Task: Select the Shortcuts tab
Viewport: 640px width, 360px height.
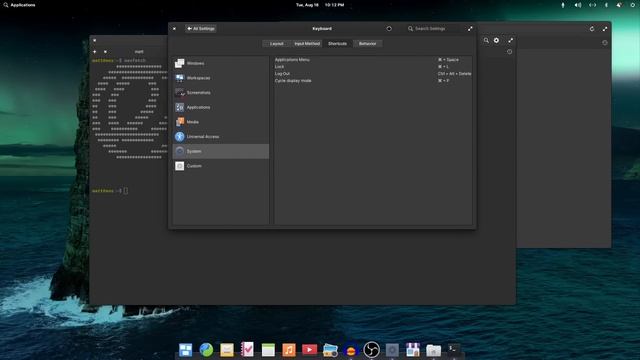Action: [338, 44]
